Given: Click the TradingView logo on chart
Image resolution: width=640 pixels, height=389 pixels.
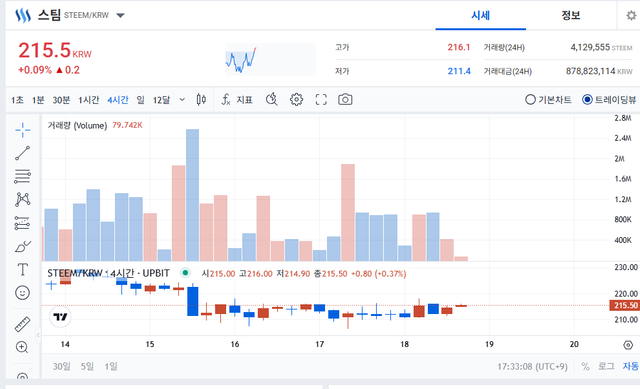Looking at the screenshot, I should click(x=60, y=317).
